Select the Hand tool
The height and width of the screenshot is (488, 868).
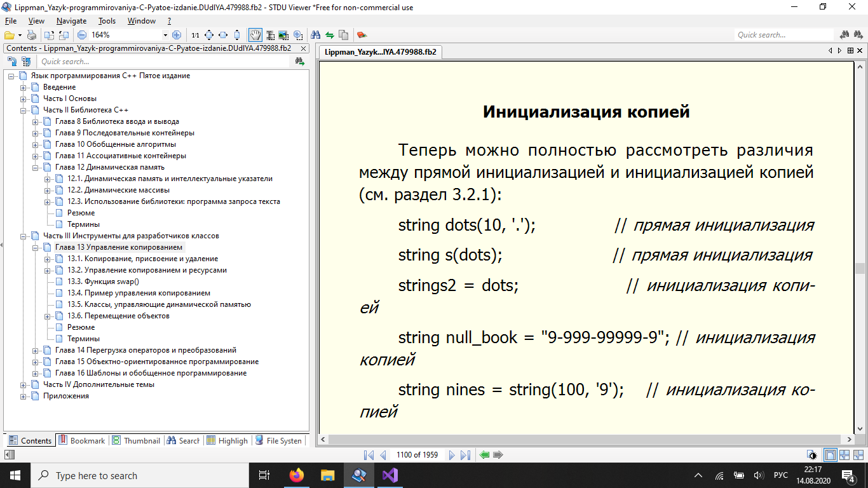[x=255, y=35]
